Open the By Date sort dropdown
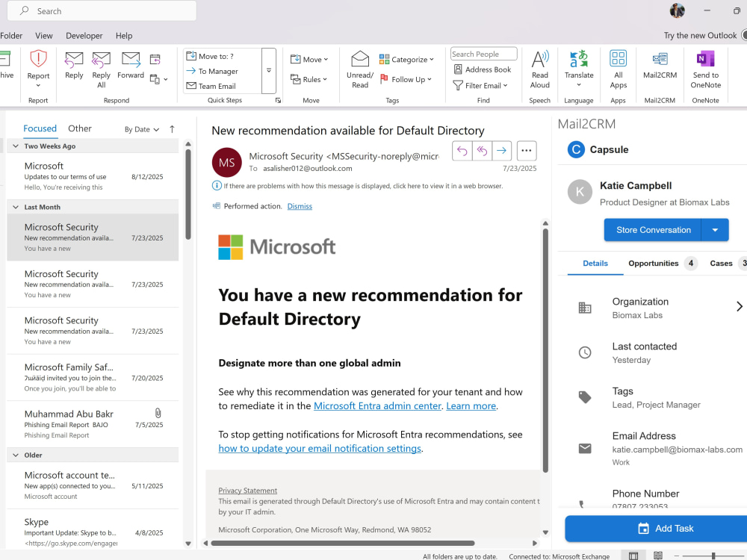 click(141, 129)
